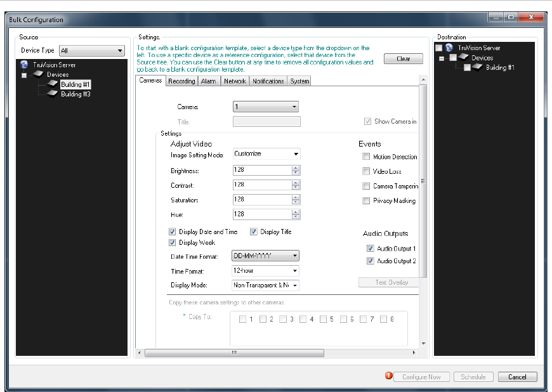Collapse the Devices node in Destination tree
This screenshot has height=392, width=552.
pyautogui.click(x=442, y=58)
